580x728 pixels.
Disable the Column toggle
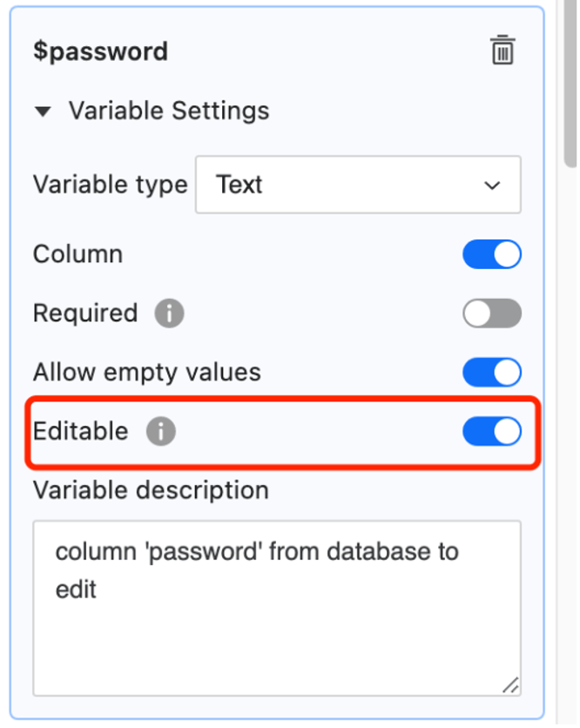(492, 254)
